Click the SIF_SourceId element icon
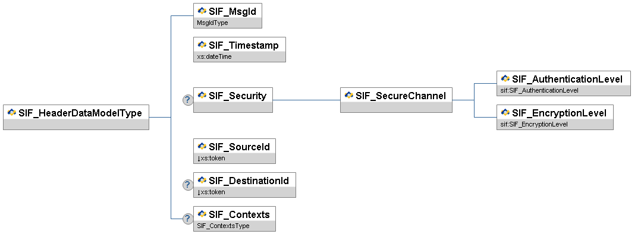This screenshot has width=644, height=234. pyautogui.click(x=202, y=146)
